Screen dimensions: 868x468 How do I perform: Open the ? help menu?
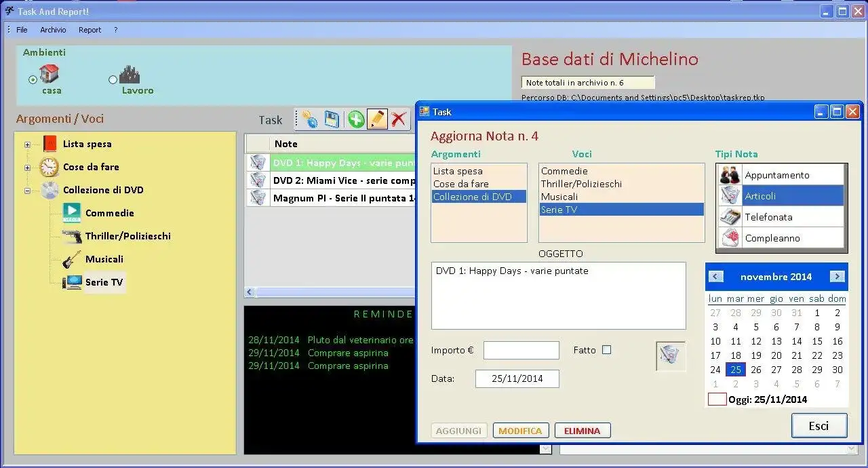click(115, 30)
